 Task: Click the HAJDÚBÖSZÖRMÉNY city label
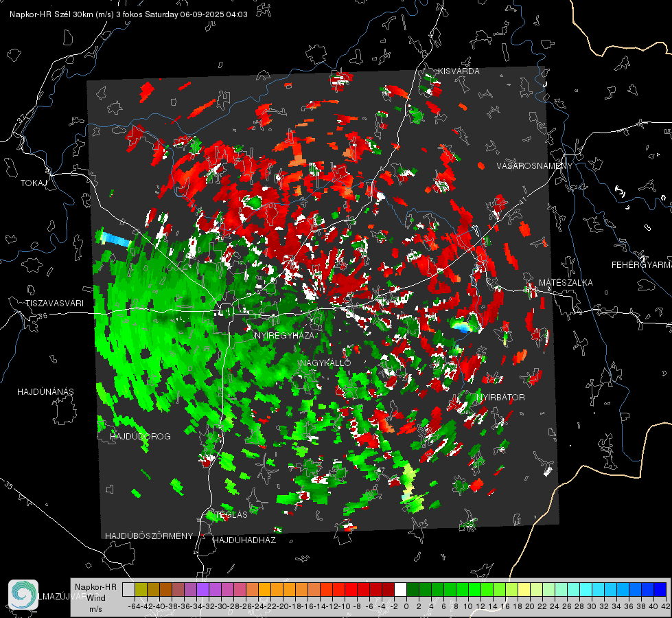[x=149, y=536]
